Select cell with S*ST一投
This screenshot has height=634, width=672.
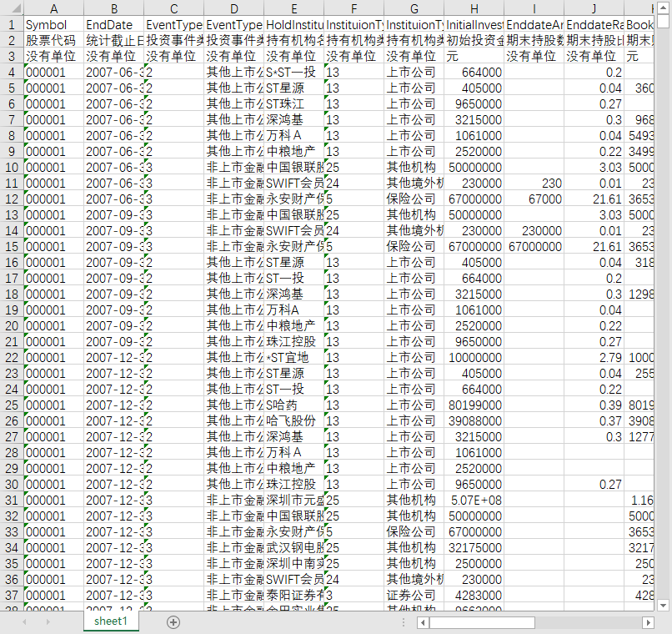pos(293,72)
